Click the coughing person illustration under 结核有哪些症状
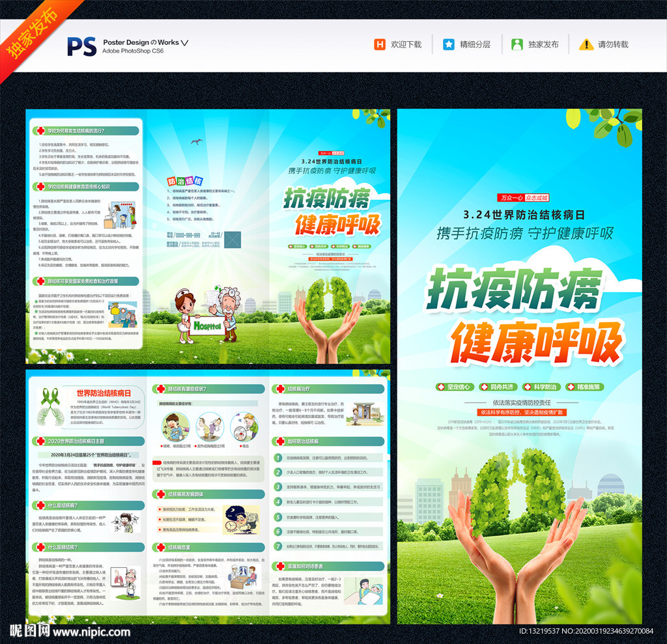This screenshot has height=644, width=667. [176, 427]
